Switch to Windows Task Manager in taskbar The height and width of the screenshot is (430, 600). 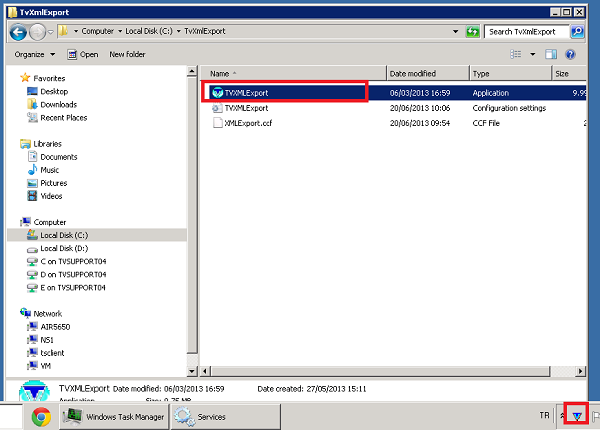(x=111, y=417)
